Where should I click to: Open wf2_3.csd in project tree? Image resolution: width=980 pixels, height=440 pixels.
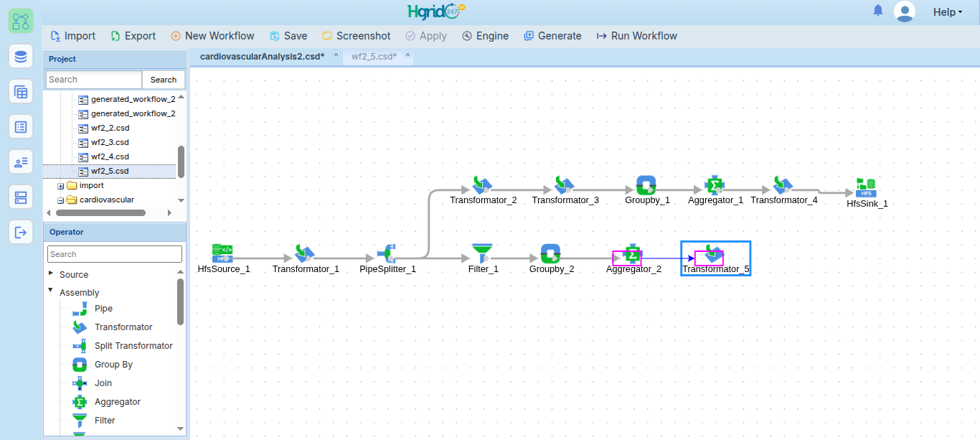[x=110, y=142]
